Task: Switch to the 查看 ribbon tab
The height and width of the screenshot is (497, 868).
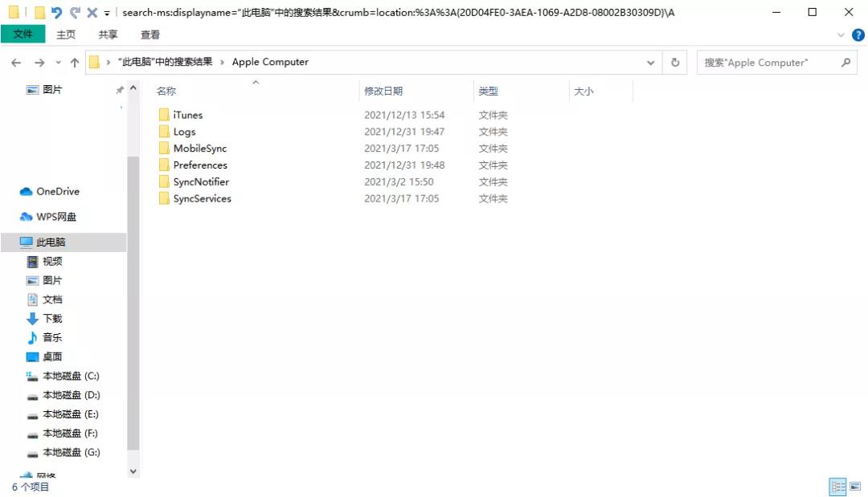Action: point(153,35)
